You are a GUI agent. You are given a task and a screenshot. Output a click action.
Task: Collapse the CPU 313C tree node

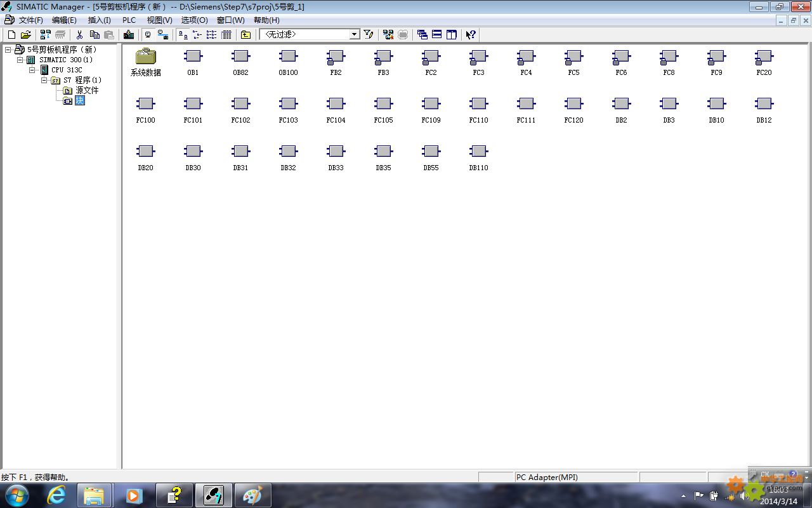tap(32, 70)
